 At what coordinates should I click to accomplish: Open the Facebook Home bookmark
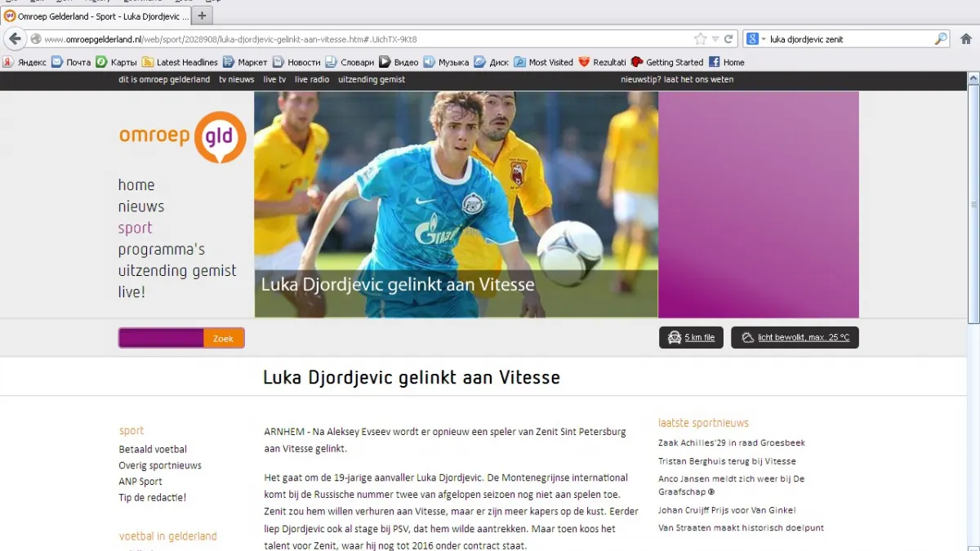(727, 62)
